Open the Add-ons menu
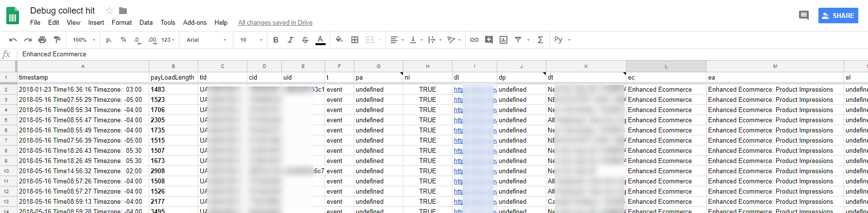 pyautogui.click(x=194, y=22)
